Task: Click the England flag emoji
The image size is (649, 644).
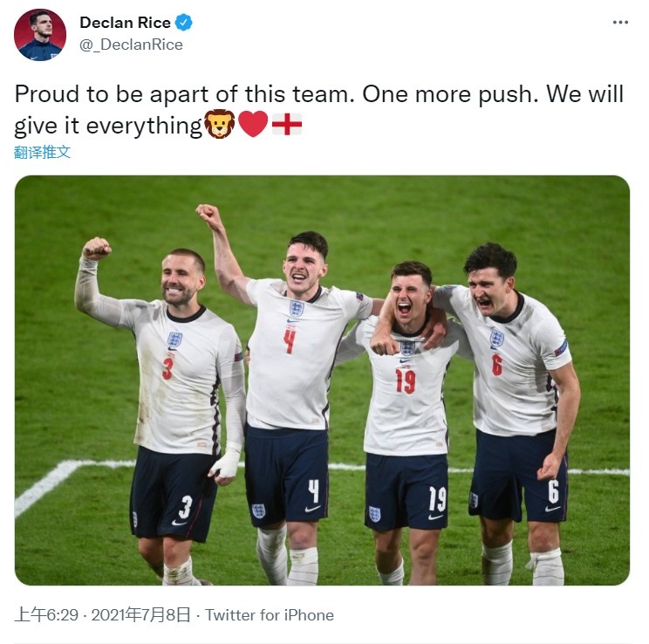Action: pos(287,124)
